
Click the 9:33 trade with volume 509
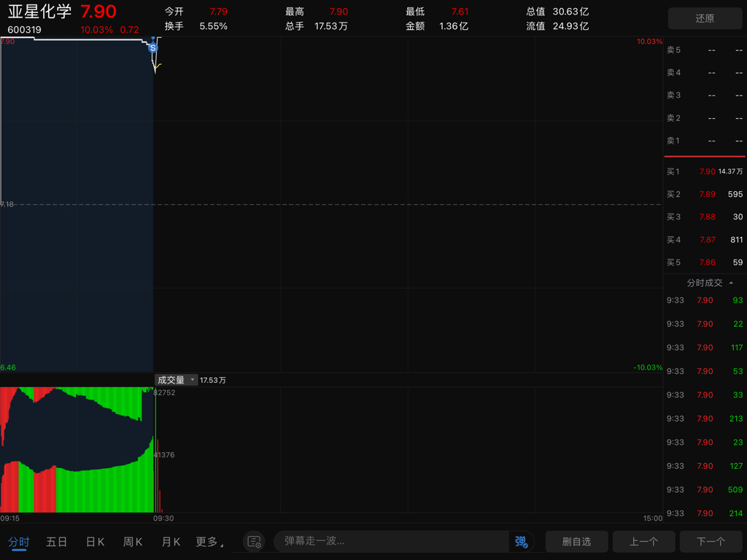pyautogui.click(x=705, y=489)
